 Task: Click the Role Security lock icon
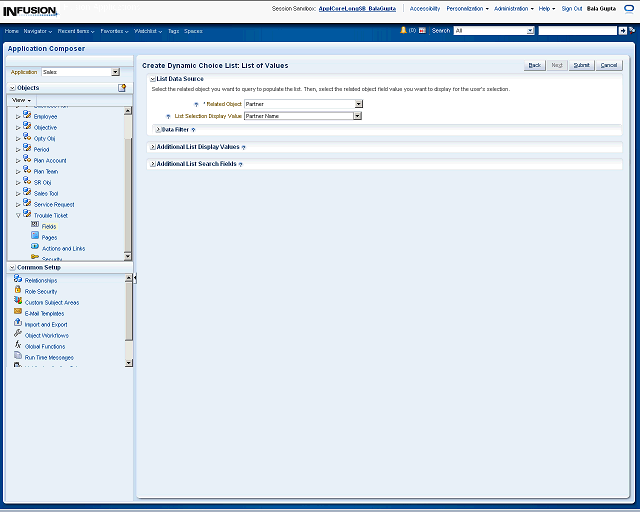pos(18,291)
